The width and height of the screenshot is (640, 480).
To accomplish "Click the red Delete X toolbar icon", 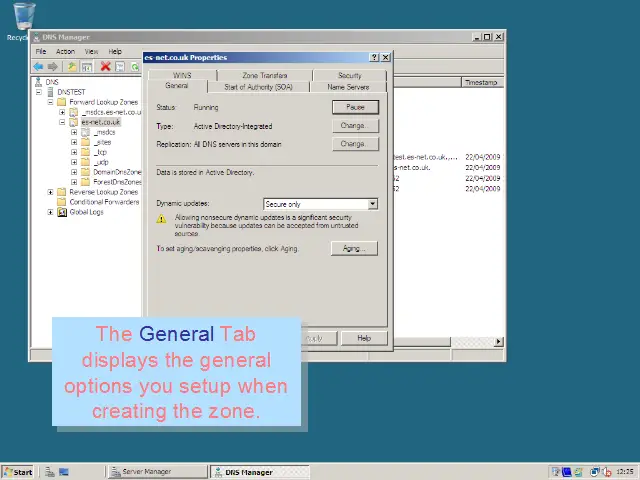I will [x=105, y=66].
